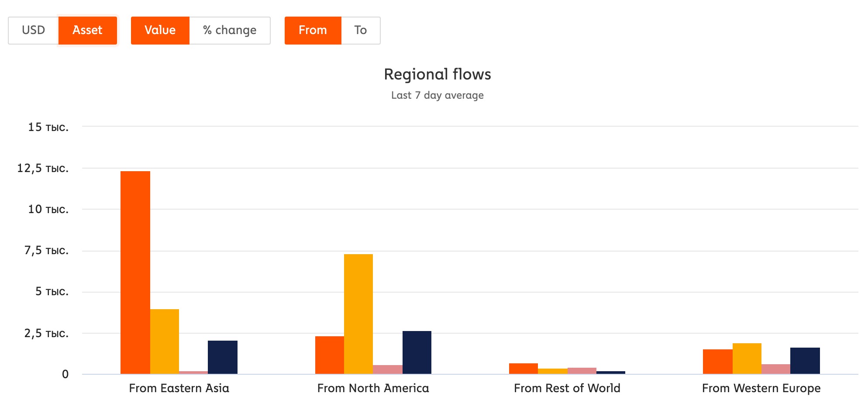Click the yellow bar for Eastern Asia
This screenshot has height=414, width=868.
point(165,342)
